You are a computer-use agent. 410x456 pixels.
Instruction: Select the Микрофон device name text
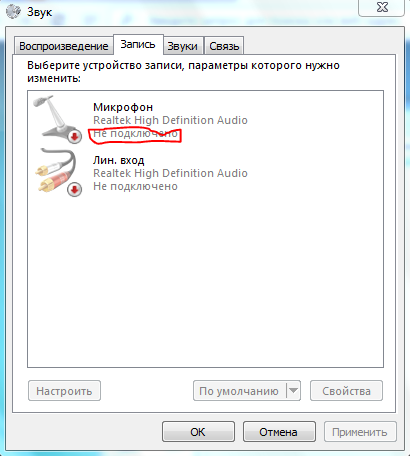[123, 107]
